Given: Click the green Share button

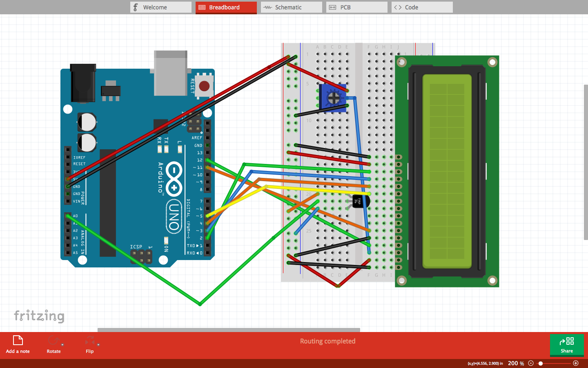Looking at the screenshot, I should click(567, 345).
